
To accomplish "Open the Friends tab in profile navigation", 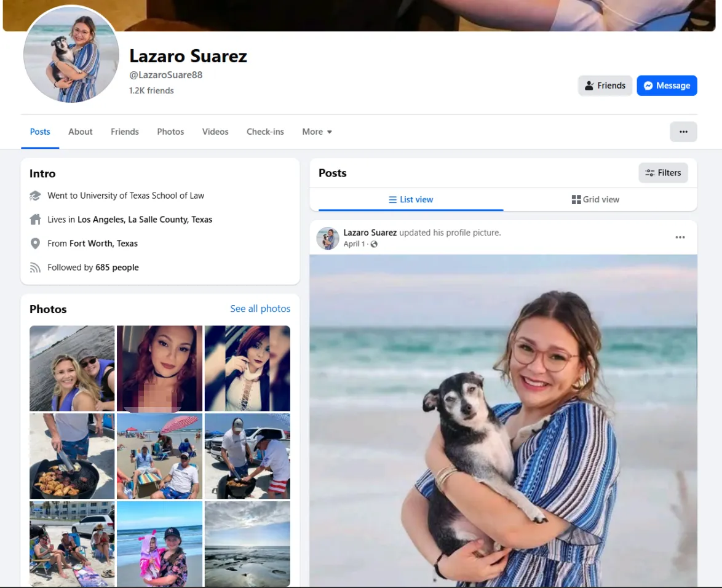I will 125,132.
